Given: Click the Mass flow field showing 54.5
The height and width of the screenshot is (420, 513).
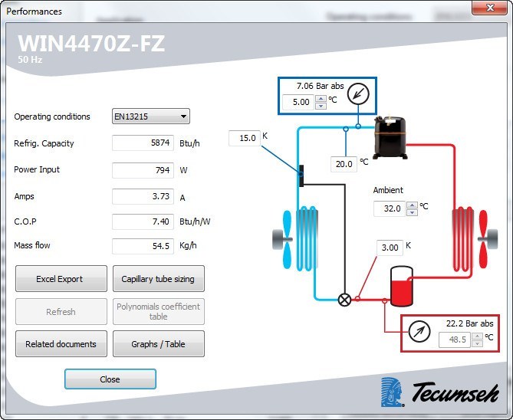Looking at the screenshot, I should coord(143,246).
